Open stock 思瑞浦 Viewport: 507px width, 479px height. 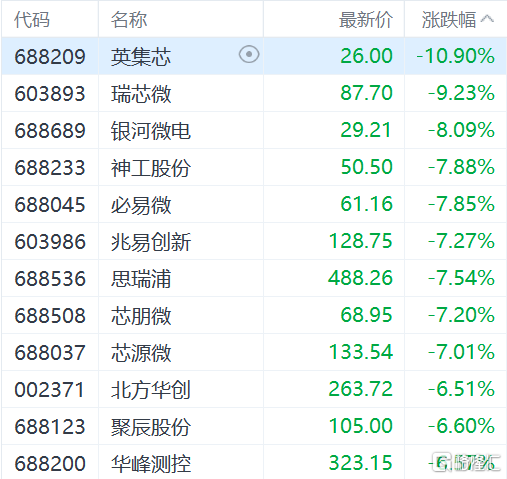[141, 278]
